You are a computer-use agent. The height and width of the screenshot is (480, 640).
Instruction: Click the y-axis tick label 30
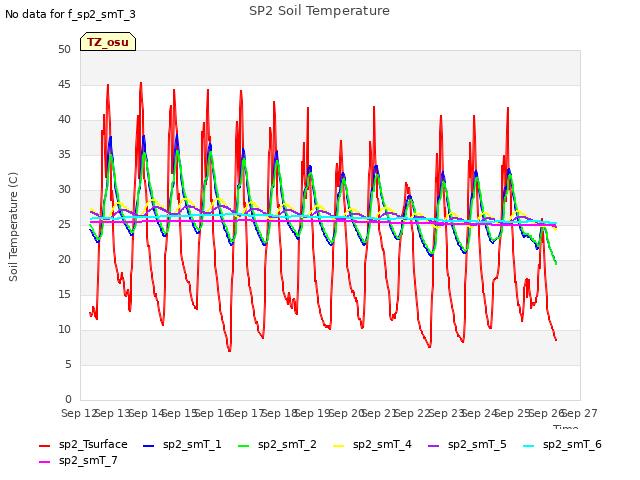(x=64, y=189)
